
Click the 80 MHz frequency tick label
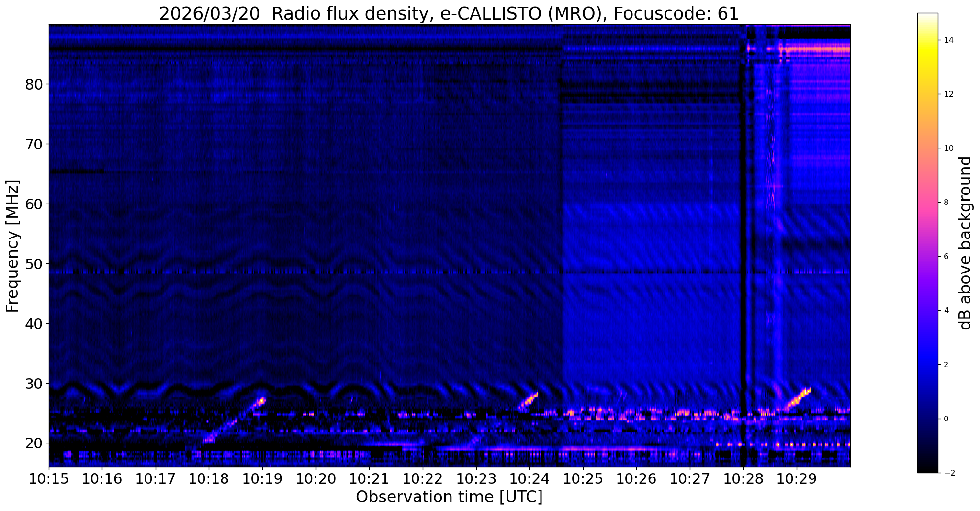[x=34, y=84]
